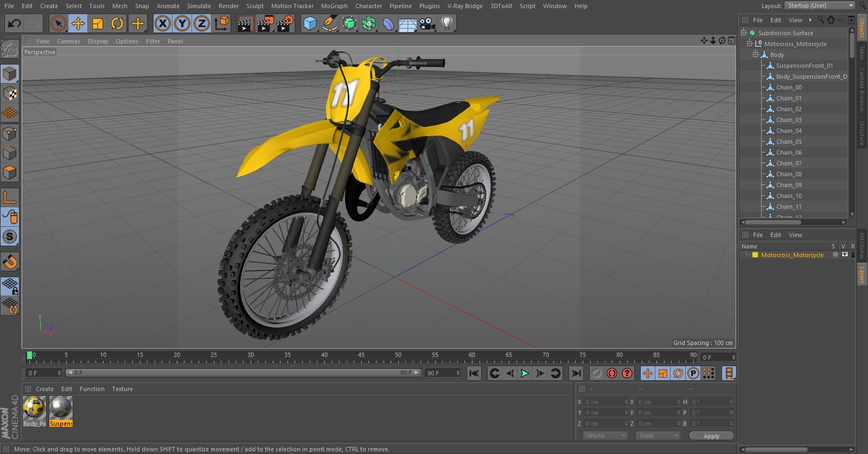Switch to Model mode
The height and width of the screenshot is (454, 868).
coord(10,74)
